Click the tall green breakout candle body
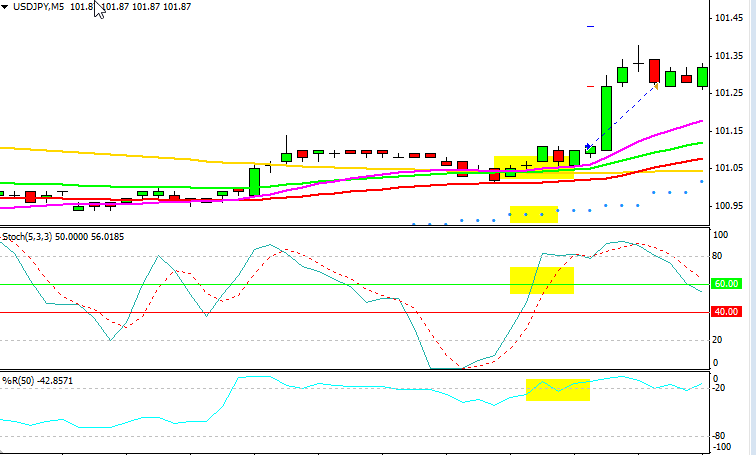Screen dimensions: 756x455 click(x=606, y=118)
